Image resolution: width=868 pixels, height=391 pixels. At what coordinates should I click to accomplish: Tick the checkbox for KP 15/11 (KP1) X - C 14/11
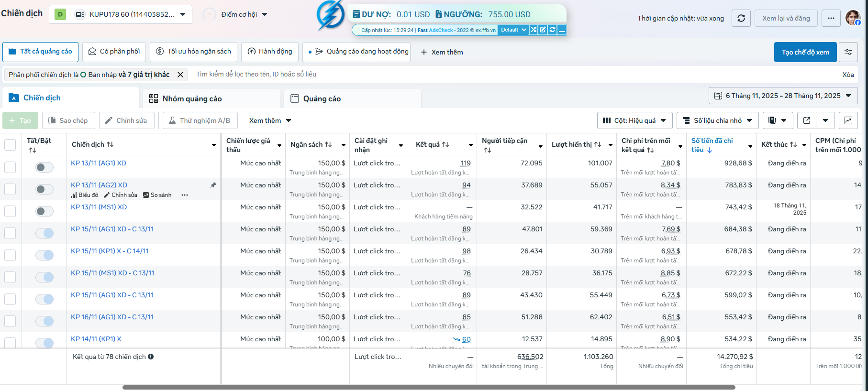pos(10,255)
